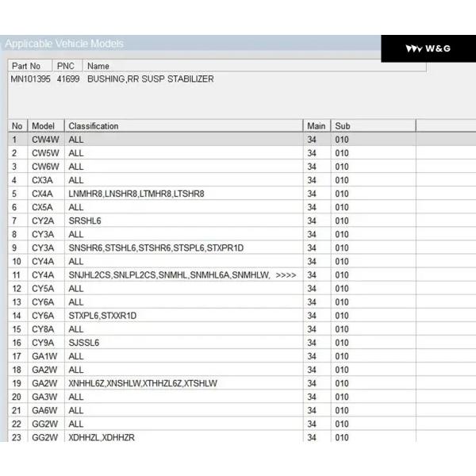
Task: Click the SRSHL6 classification for CY2A
Action: pos(85,221)
